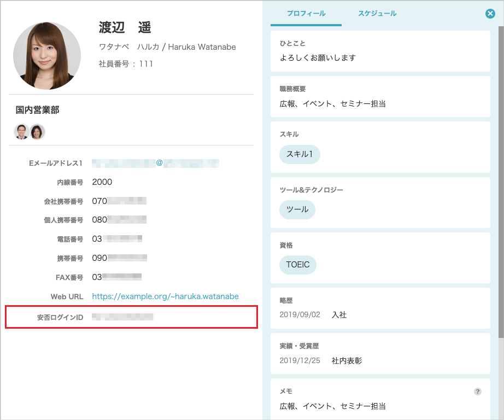Select the ツール technology tag
Viewport: 504px width, 420px height.
pos(297,209)
